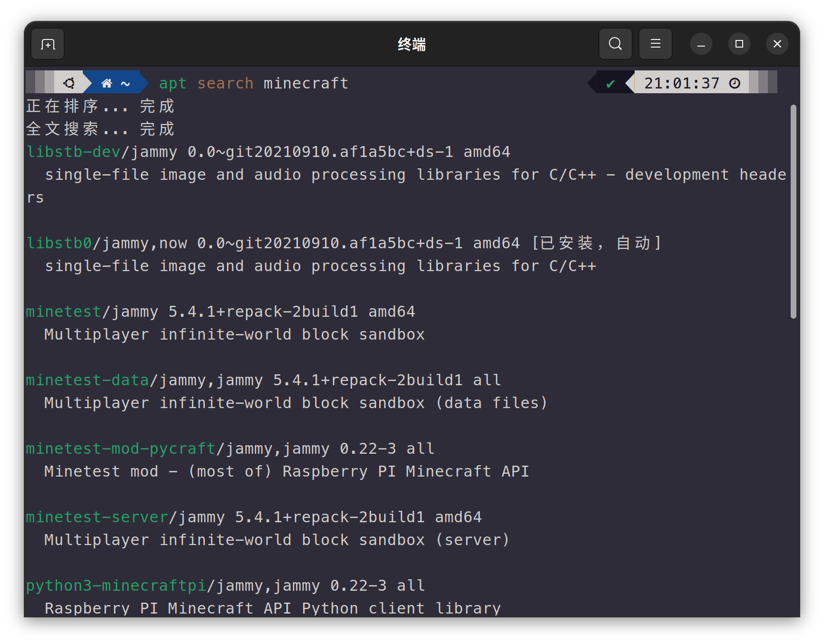
Task: Click the 21:01:37 timestamp
Action: click(x=682, y=83)
